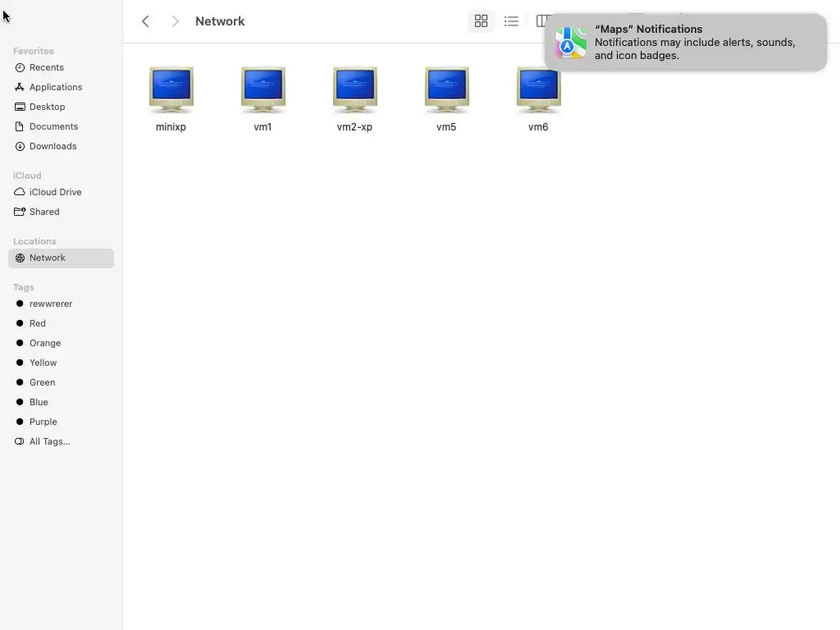
Task: Open Recents in the sidebar
Action: [x=61, y=67]
